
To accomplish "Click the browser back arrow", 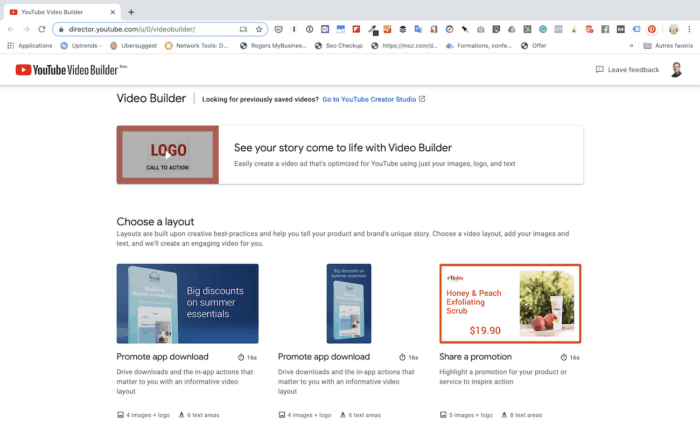I will (x=11, y=29).
